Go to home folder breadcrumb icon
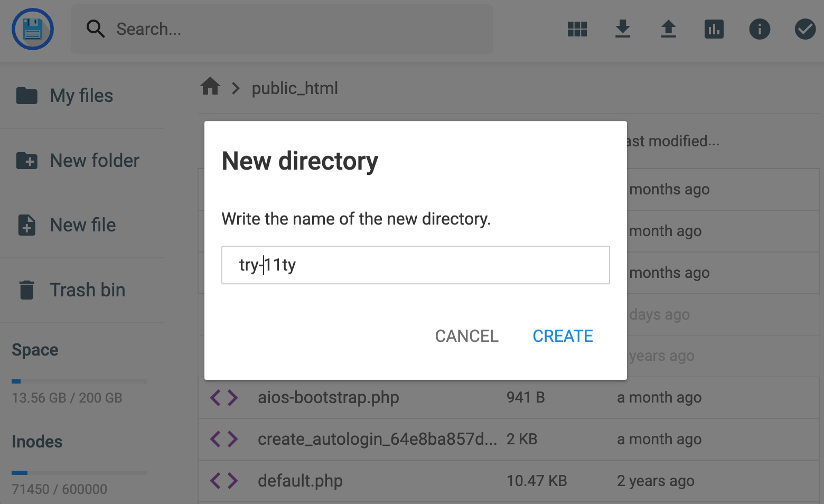This screenshot has height=504, width=824. pos(210,87)
